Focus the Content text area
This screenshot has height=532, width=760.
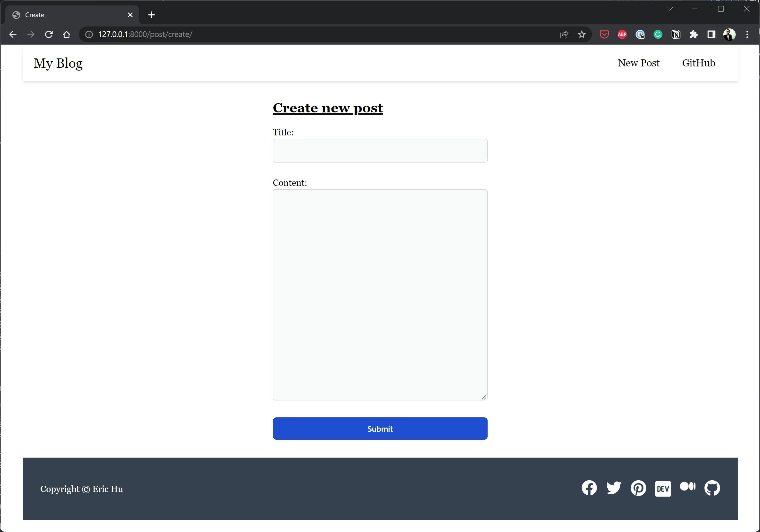[x=380, y=295]
